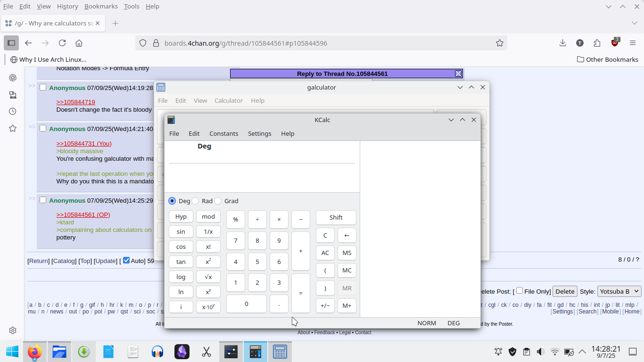Open the galculator Calculator menu
Viewport: 644px width, 362px height.
pos(229,100)
